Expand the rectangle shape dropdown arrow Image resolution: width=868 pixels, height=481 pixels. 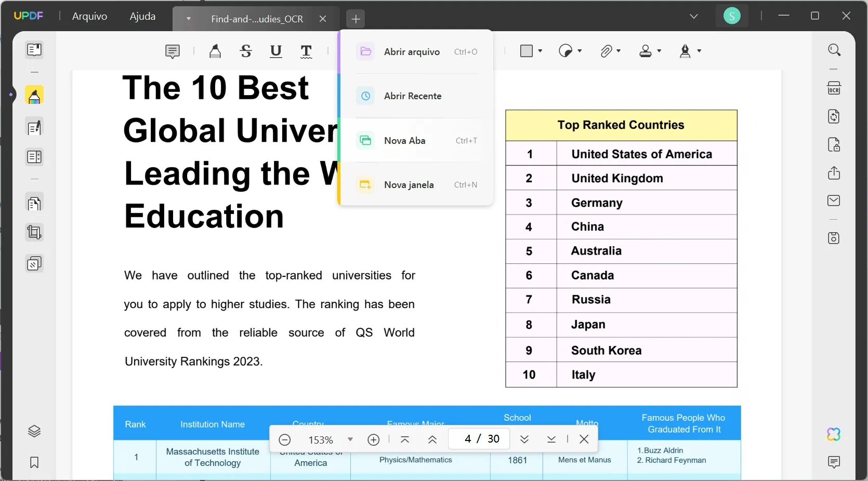tap(540, 51)
